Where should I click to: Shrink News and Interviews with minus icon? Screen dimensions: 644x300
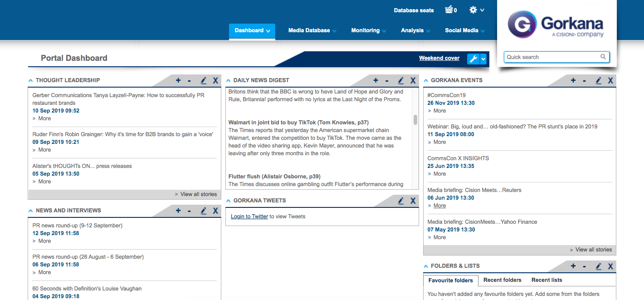click(189, 211)
